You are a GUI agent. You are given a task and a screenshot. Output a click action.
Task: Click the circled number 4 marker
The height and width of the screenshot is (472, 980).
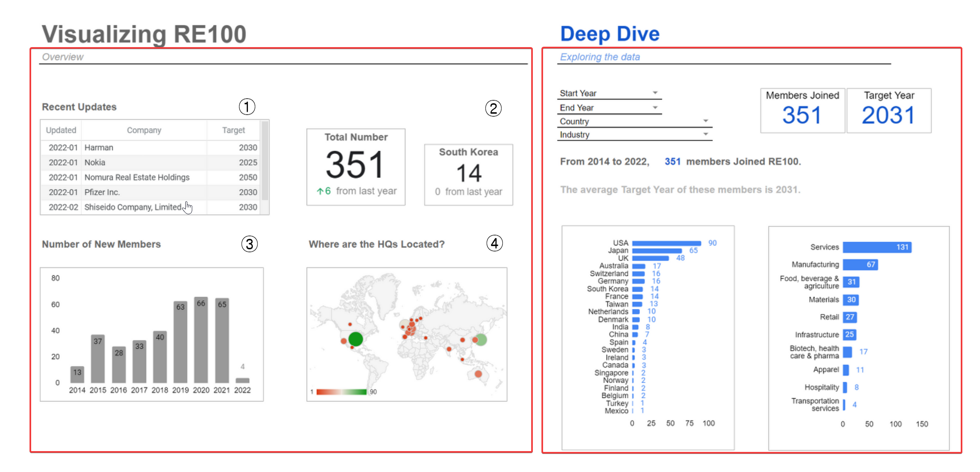click(494, 243)
